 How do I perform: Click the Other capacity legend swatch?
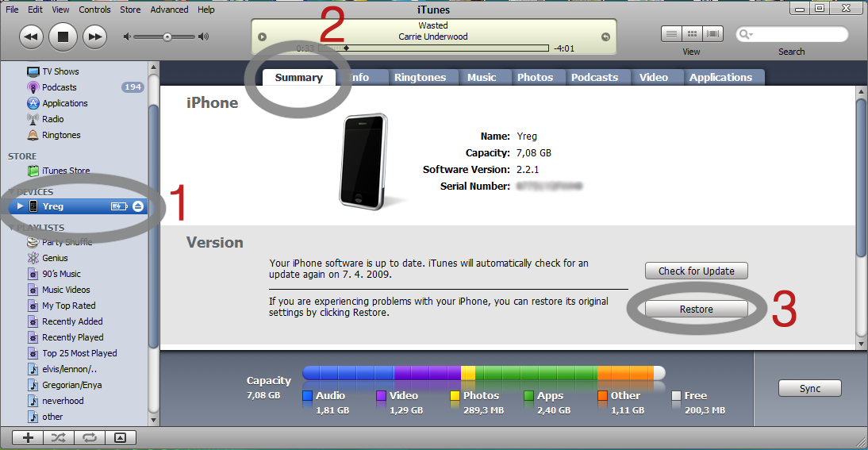pyautogui.click(x=603, y=396)
